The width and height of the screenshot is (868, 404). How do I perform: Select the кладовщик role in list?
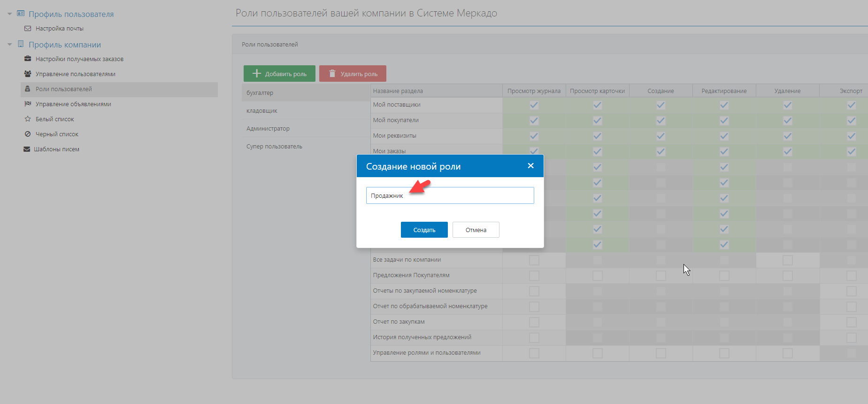(262, 111)
